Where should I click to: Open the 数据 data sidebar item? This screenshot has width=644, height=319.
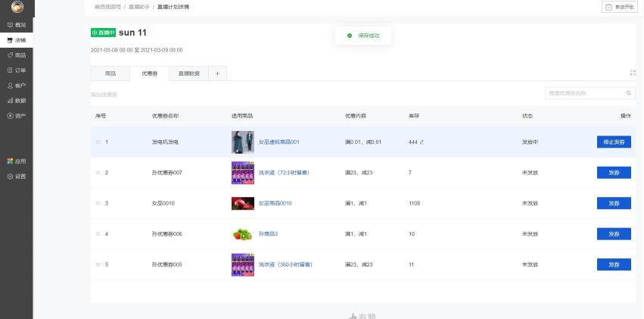[x=17, y=100]
